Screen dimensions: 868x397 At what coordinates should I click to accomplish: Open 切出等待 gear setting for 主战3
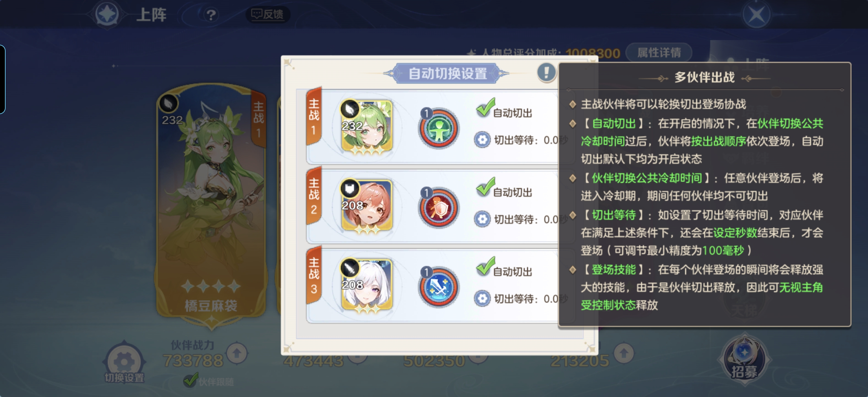coord(482,299)
